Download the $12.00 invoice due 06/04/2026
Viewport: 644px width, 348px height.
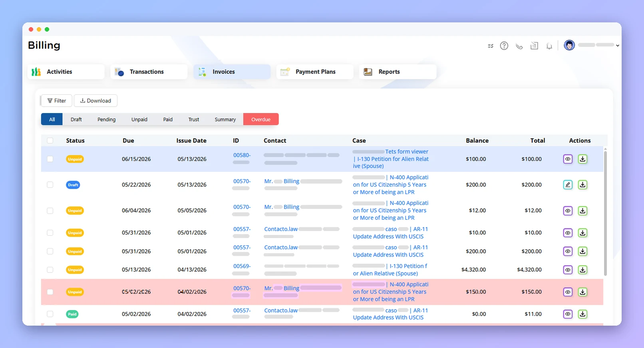pos(583,211)
